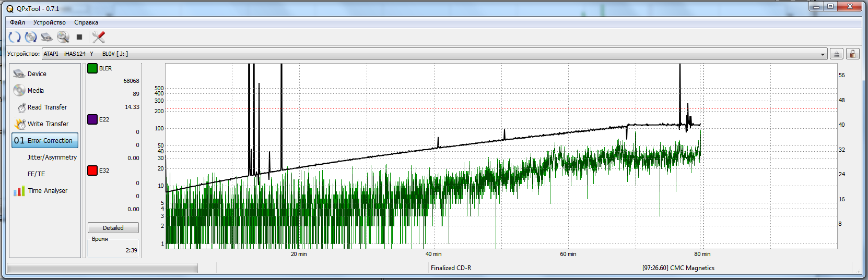This screenshot has height=280, width=868.
Task: Eject the disc tray
Action: tap(837, 54)
